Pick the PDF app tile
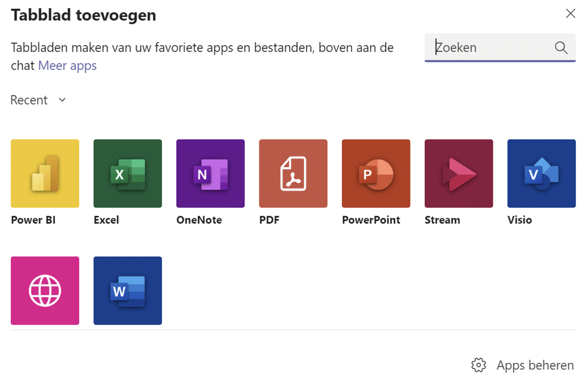The width and height of the screenshot is (588, 386). (293, 173)
